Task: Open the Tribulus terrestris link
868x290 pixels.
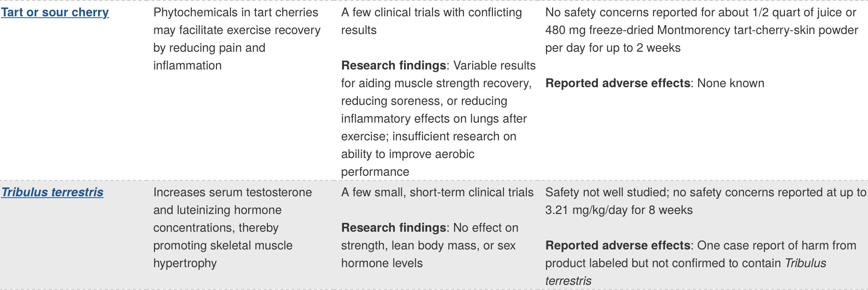Action: point(52,193)
